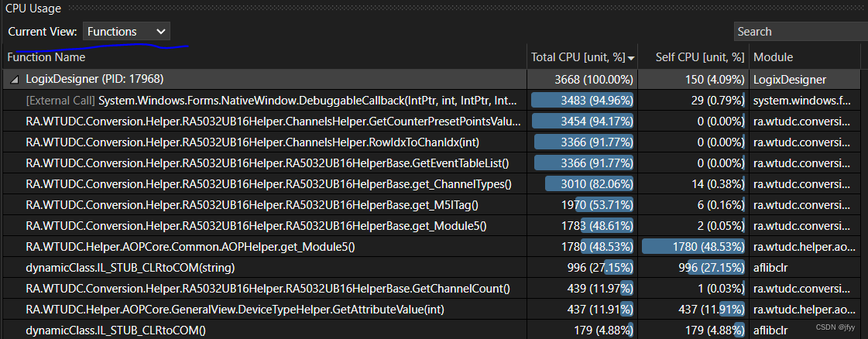Viewport: 868px width, 339px height.
Task: Select the RA5032UB16HelperBase.get_ChannelTypes() row
Action: click(434, 184)
